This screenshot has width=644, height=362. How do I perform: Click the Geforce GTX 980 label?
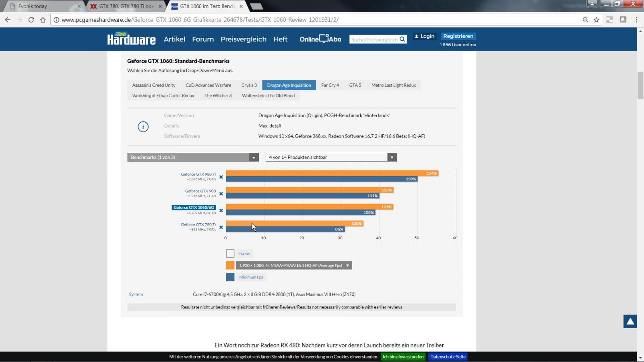pyautogui.click(x=200, y=191)
